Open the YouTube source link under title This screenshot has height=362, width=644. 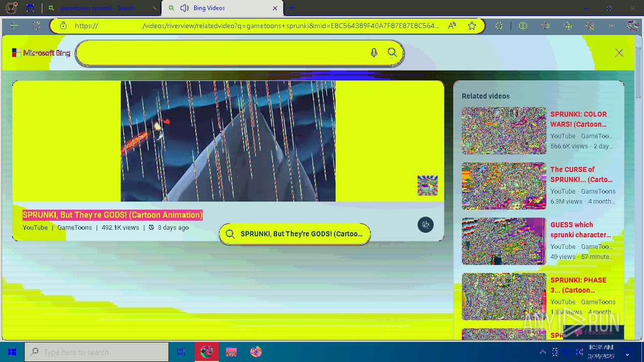(35, 228)
